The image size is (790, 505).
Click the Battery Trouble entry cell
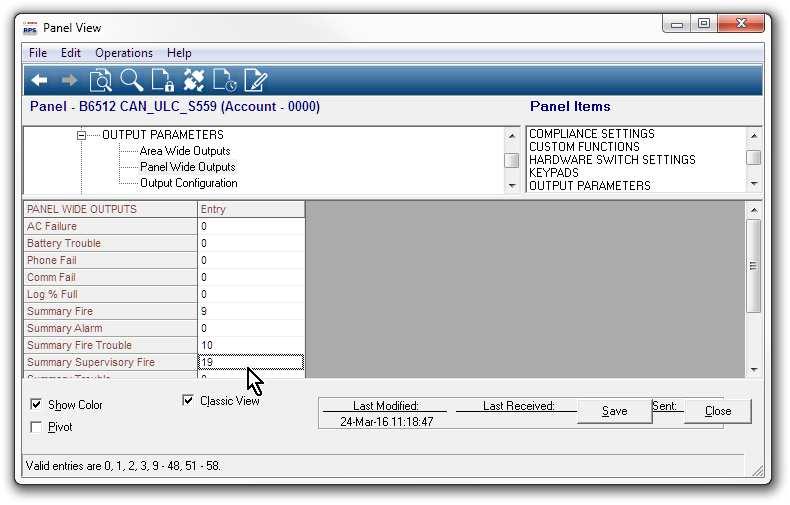[251, 243]
